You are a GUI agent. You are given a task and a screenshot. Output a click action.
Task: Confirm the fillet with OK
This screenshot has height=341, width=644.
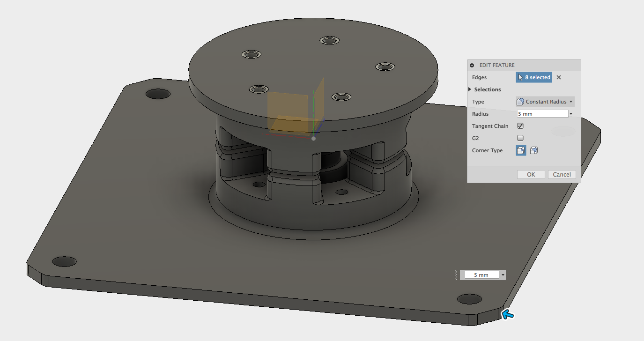(x=531, y=174)
